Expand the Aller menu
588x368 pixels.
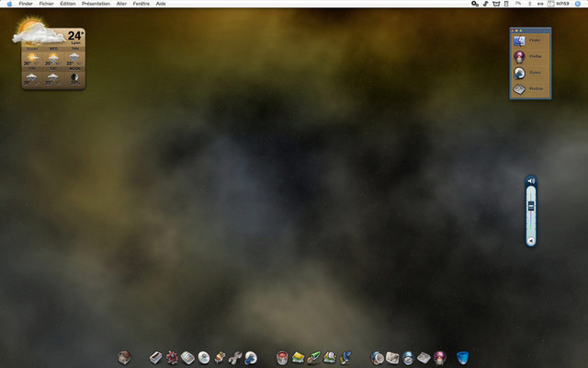click(121, 4)
